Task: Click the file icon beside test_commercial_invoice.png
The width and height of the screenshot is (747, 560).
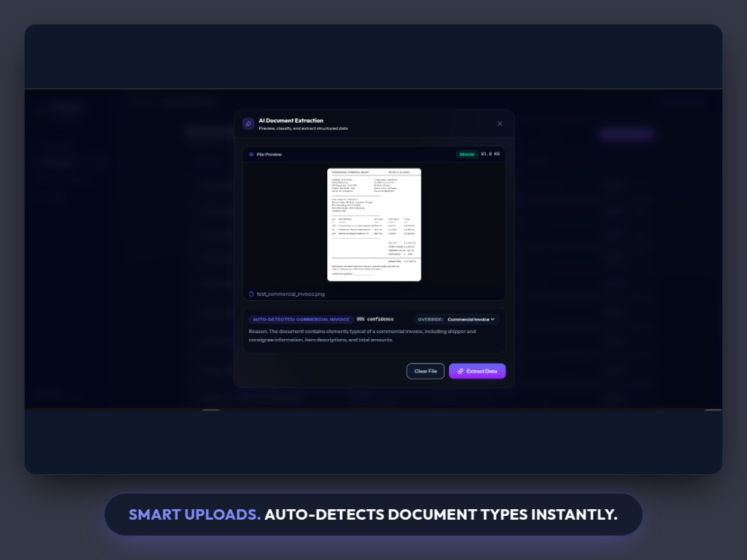Action: click(x=251, y=293)
